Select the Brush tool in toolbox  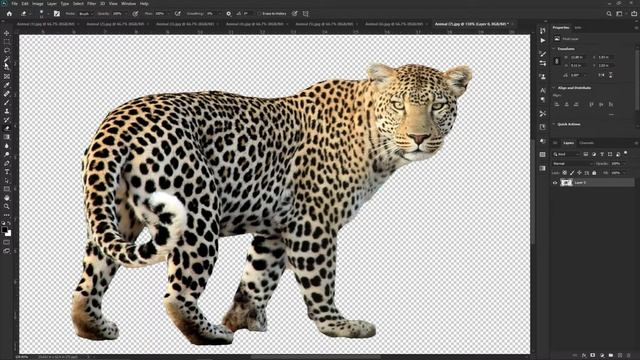click(7, 102)
